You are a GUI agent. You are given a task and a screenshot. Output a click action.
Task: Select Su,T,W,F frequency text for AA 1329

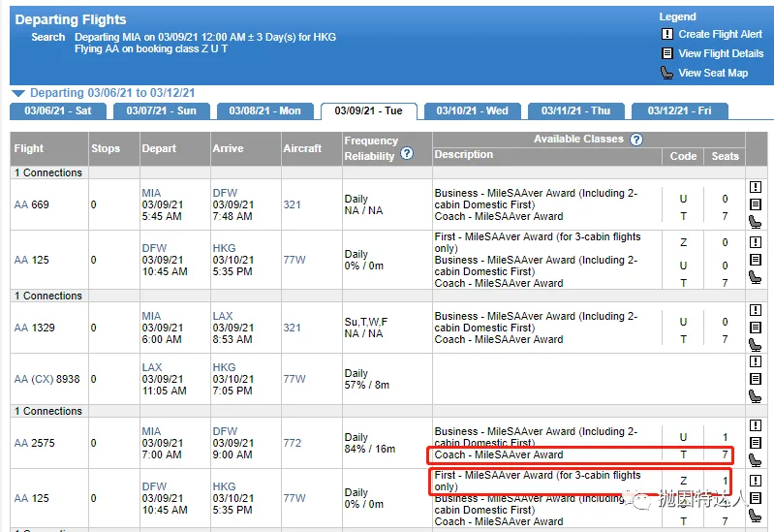(x=366, y=322)
